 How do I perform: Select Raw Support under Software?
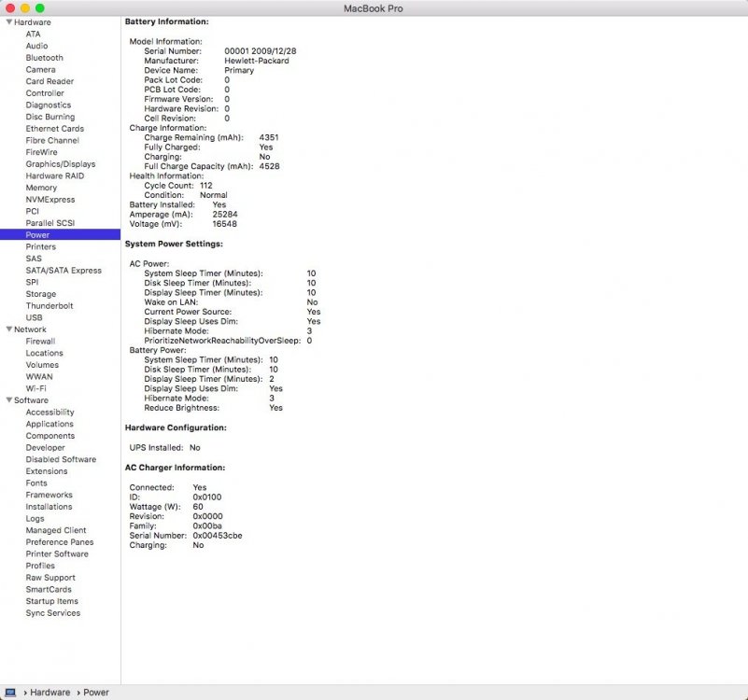tap(50, 578)
